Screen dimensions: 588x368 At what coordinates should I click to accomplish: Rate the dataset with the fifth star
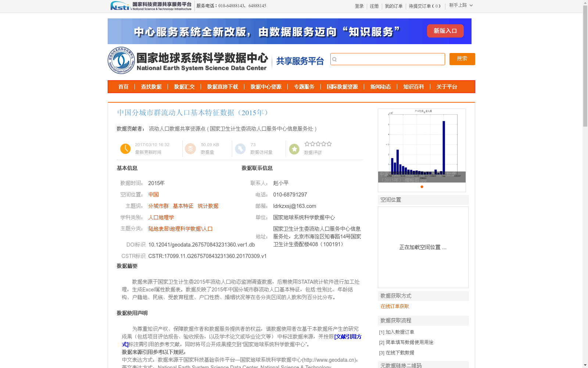click(x=329, y=144)
